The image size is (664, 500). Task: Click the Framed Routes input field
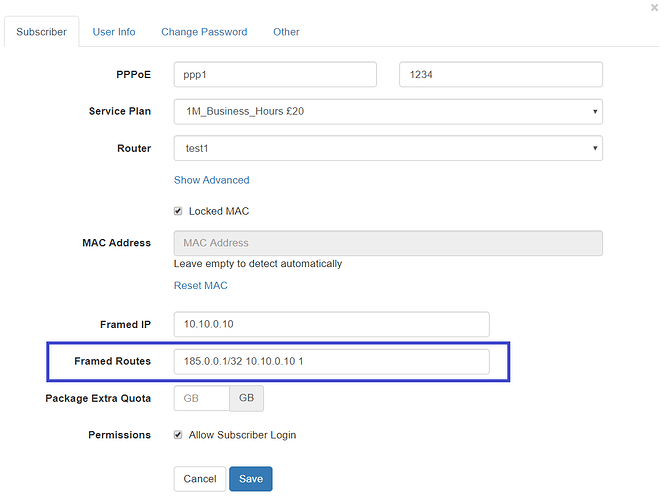click(x=332, y=361)
